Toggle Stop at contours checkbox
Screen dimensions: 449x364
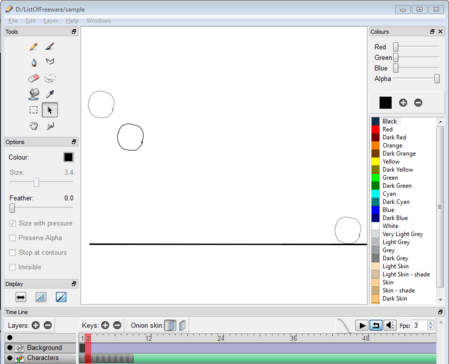[x=12, y=252]
